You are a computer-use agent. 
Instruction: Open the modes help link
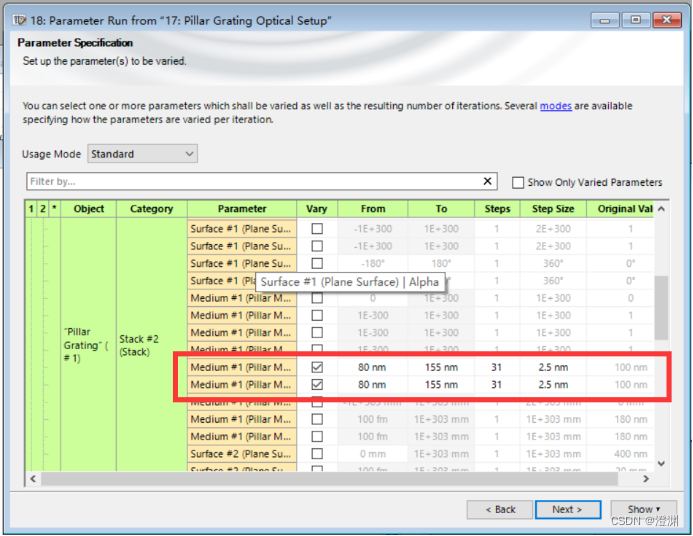(x=556, y=106)
